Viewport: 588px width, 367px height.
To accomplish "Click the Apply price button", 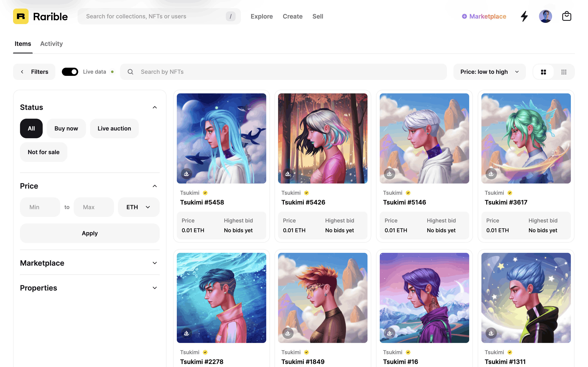I will [90, 233].
